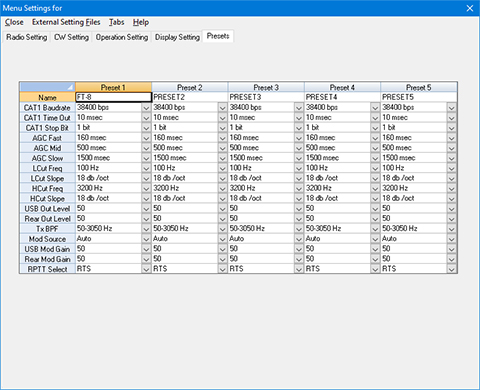The image size is (480, 390).
Task: Click the PRESET2 name cell
Action: pyautogui.click(x=190, y=97)
